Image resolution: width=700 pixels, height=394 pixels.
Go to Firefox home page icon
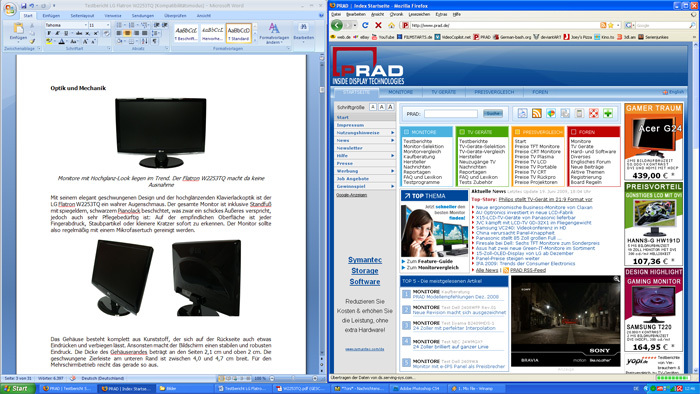click(392, 25)
